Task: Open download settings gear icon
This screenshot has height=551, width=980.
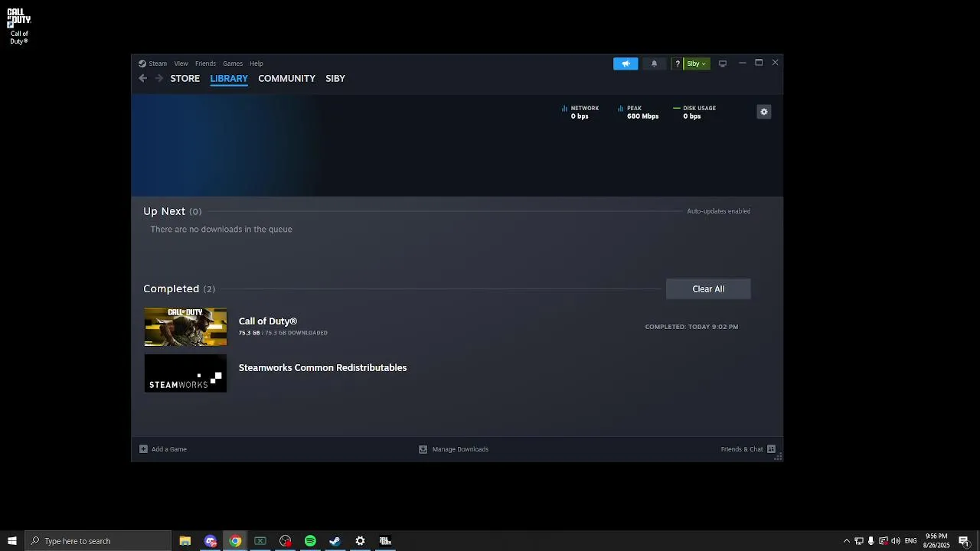Action: (763, 112)
